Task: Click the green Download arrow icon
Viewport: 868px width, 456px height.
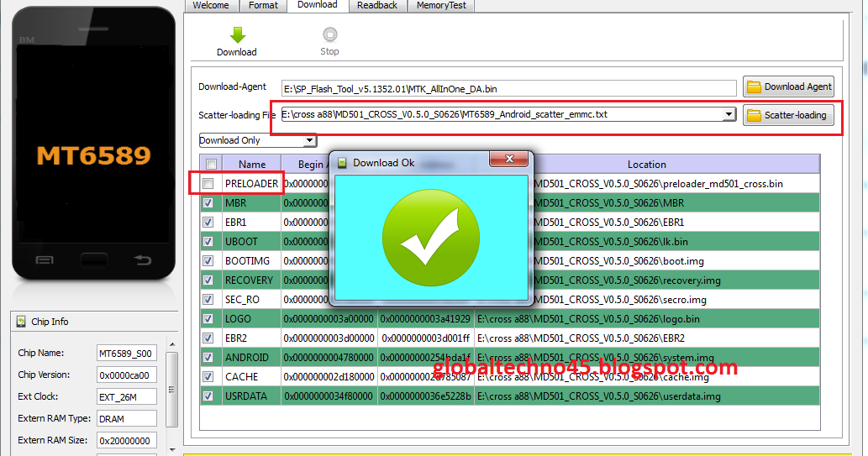Action: point(237,35)
